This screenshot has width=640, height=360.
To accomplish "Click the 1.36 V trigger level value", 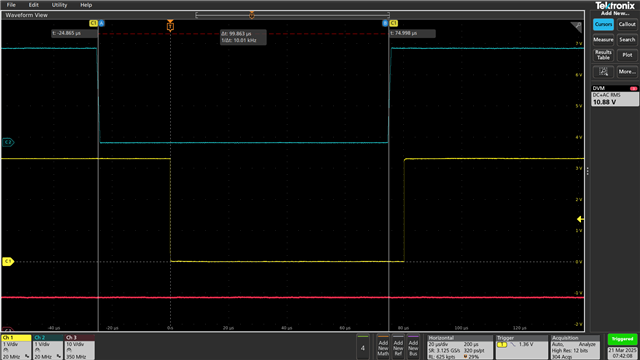I will point(526,345).
